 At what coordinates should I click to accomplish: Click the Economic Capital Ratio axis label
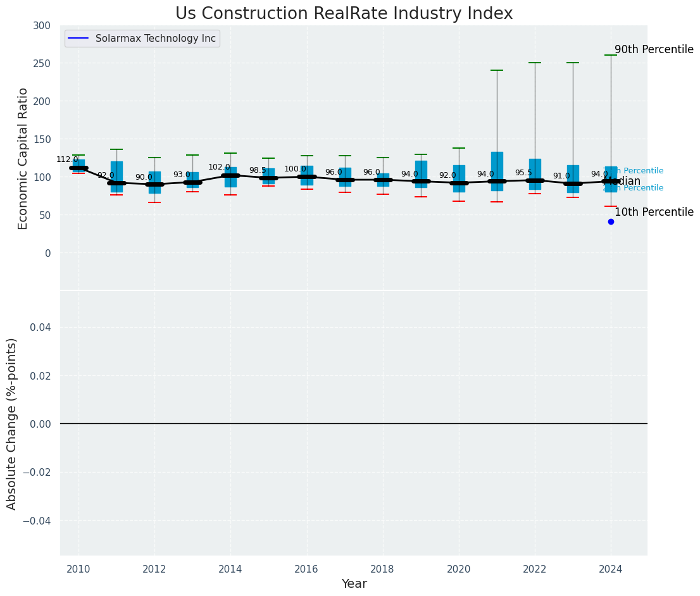[23, 158]
